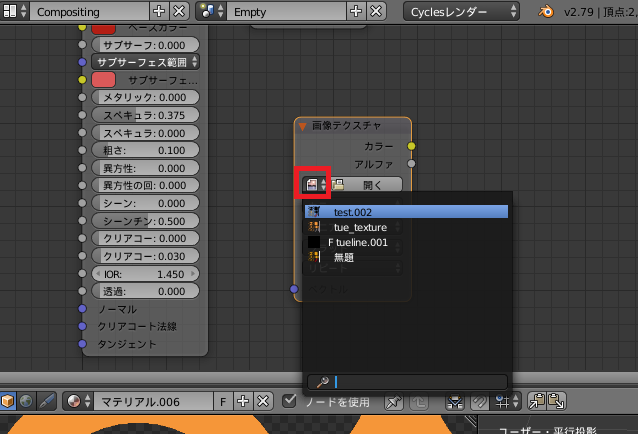
Task: Add a new scene next to Empty
Action: 356,11
